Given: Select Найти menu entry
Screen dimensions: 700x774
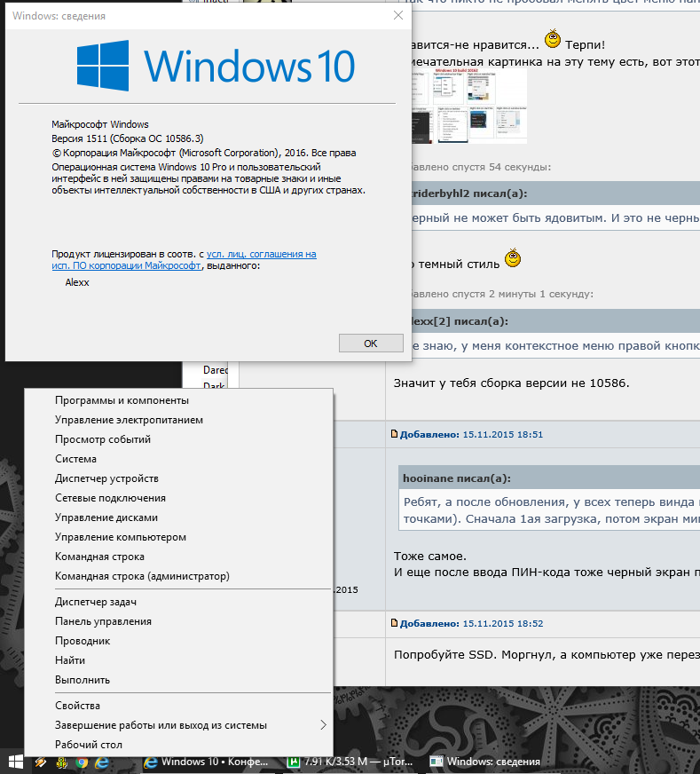Looking at the screenshot, I should click(x=178, y=660).
